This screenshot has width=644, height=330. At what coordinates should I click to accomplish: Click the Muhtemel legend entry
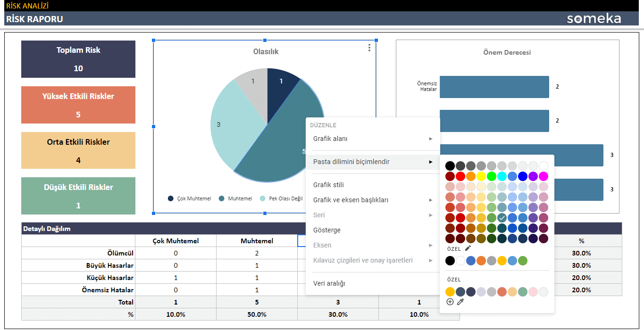(x=235, y=198)
